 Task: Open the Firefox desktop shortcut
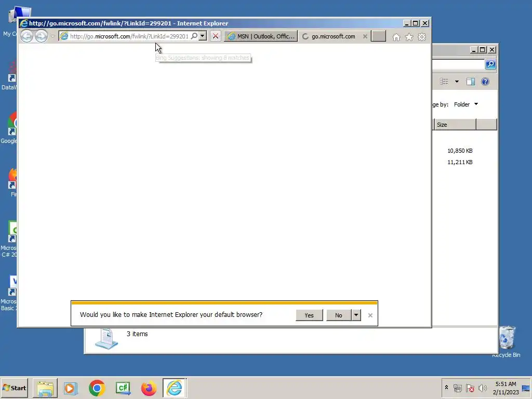tap(12, 182)
